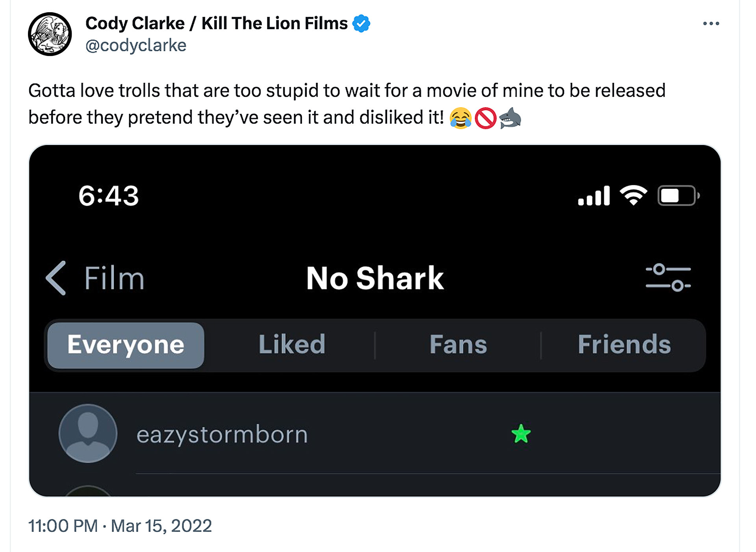Tap the filter sliders icon beside No Shark
This screenshot has height=552, width=756.
coord(668,278)
